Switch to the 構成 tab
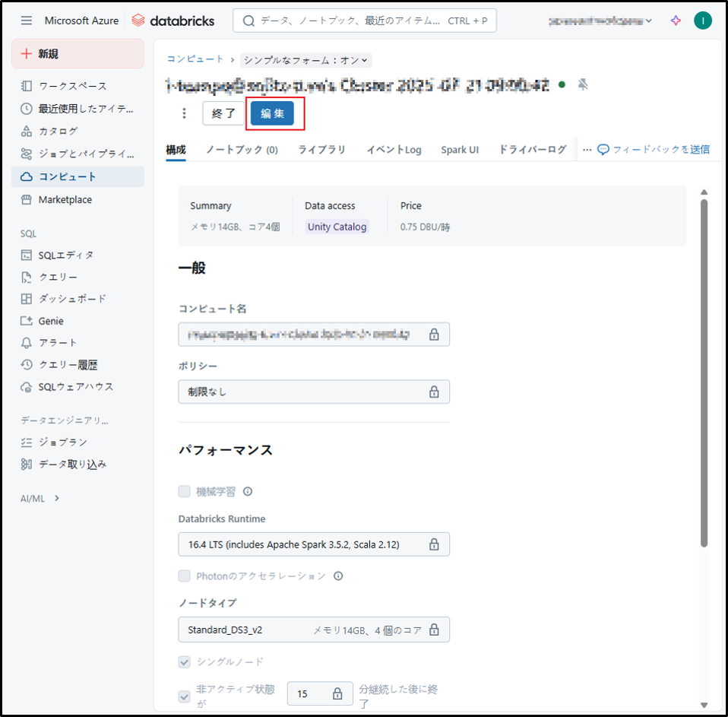Viewport: 728px width, 717px height. pyautogui.click(x=176, y=150)
